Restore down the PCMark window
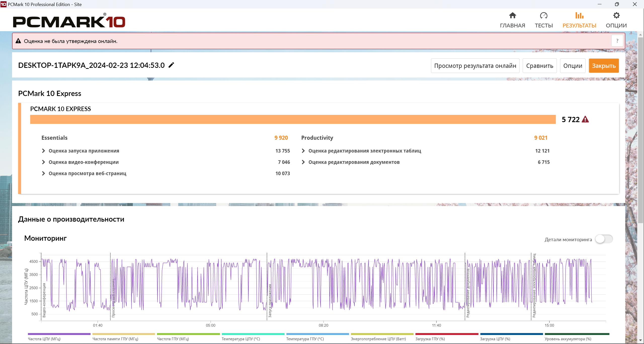The image size is (644, 344). (617, 4)
